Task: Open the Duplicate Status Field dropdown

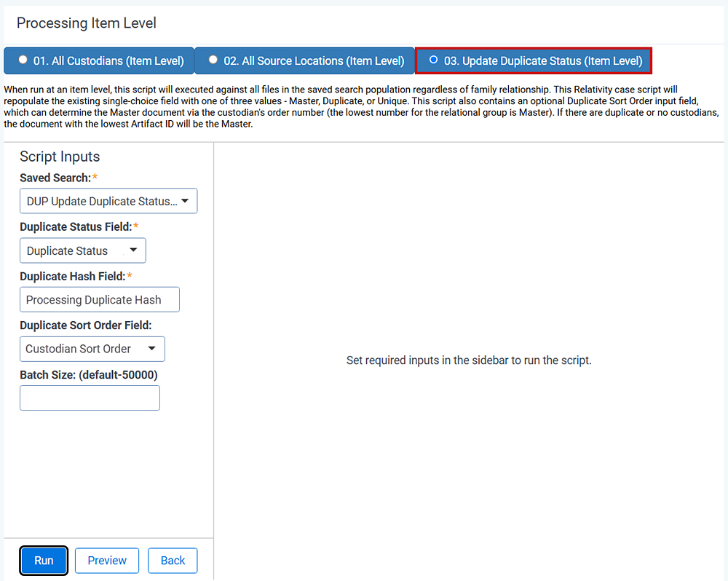Action: tap(83, 250)
